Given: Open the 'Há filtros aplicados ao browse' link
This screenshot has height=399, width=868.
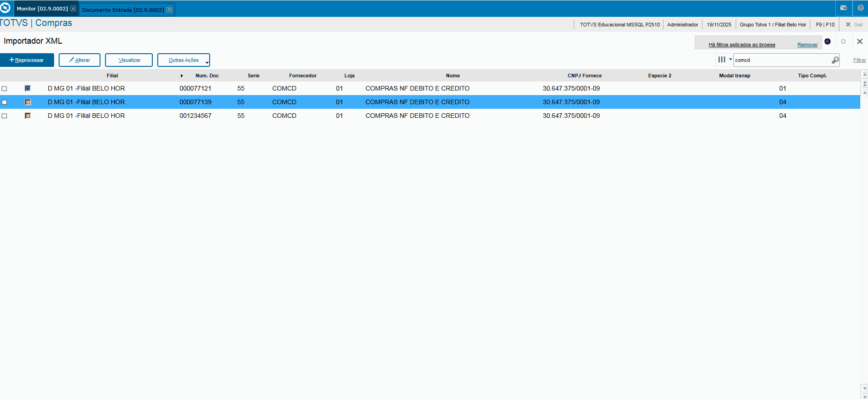Looking at the screenshot, I should [x=742, y=45].
